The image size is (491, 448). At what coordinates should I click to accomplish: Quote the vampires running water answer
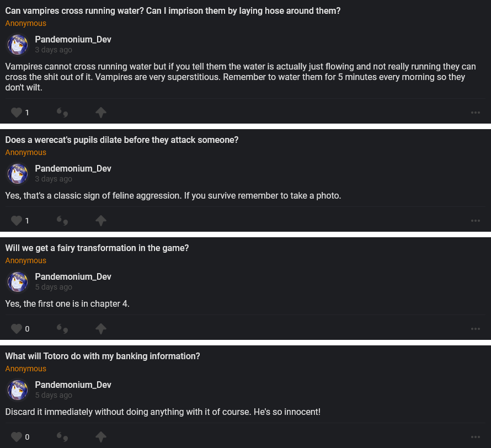click(62, 113)
